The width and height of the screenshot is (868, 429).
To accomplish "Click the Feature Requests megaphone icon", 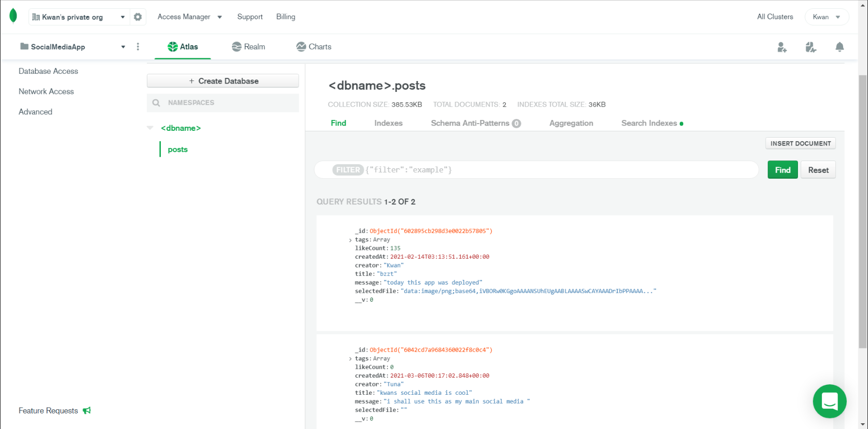I will point(87,410).
